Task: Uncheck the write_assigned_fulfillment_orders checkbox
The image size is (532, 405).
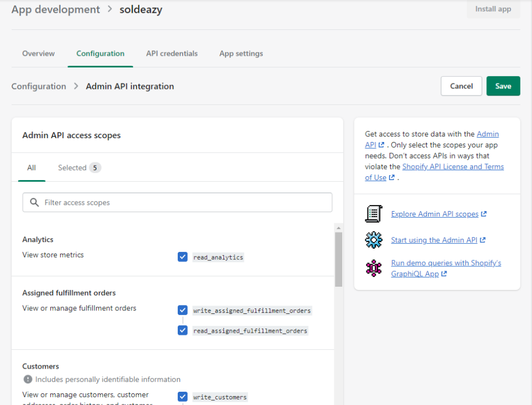Action: [x=183, y=310]
